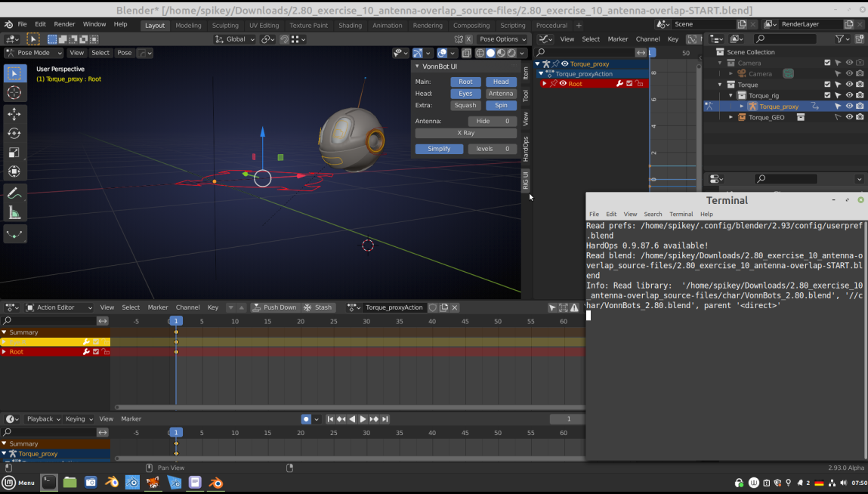This screenshot has height=494, width=868.
Task: Jump to the timeline start frame
Action: point(330,419)
